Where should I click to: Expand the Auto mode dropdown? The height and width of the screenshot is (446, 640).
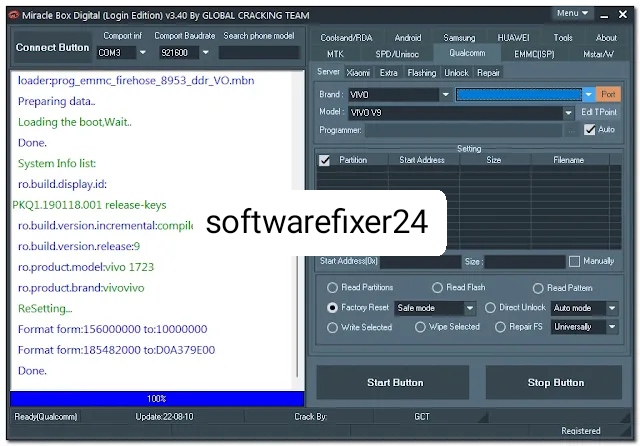coord(612,308)
